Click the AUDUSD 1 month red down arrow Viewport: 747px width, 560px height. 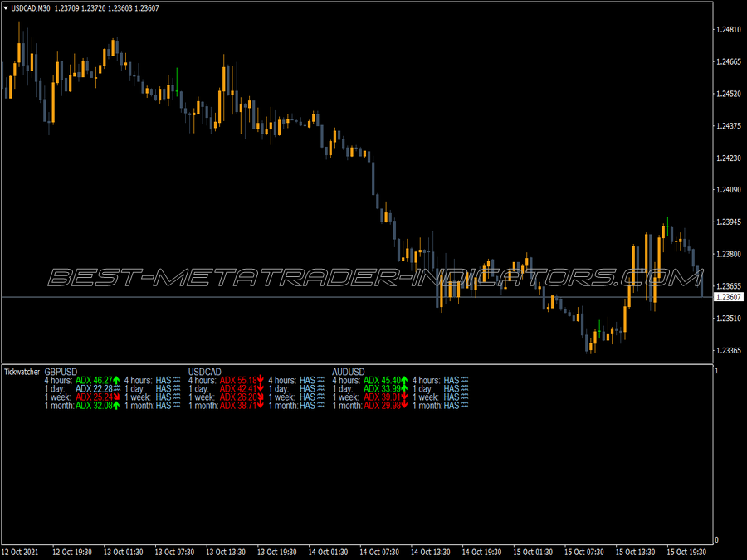tap(404, 406)
